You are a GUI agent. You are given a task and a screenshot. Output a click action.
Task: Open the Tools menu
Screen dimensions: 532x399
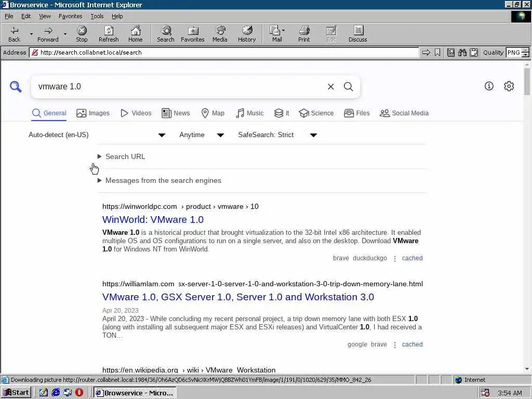(x=97, y=16)
